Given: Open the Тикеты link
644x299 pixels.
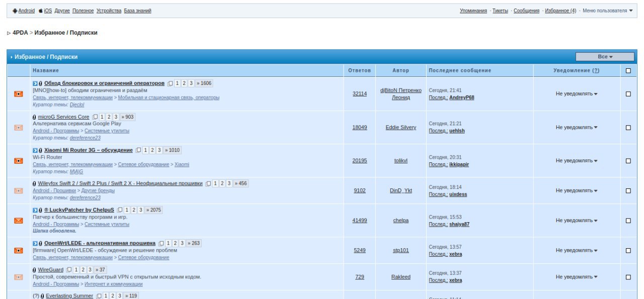Looking at the screenshot, I should coord(500,11).
